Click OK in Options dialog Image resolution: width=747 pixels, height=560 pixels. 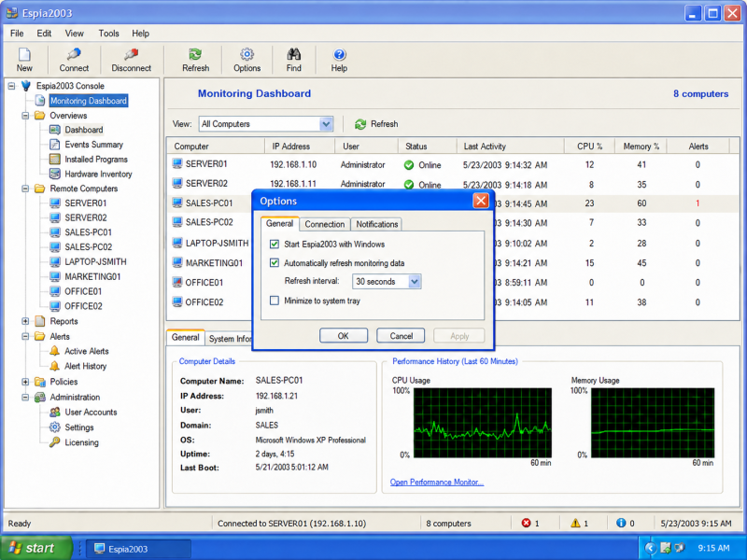[343, 336]
